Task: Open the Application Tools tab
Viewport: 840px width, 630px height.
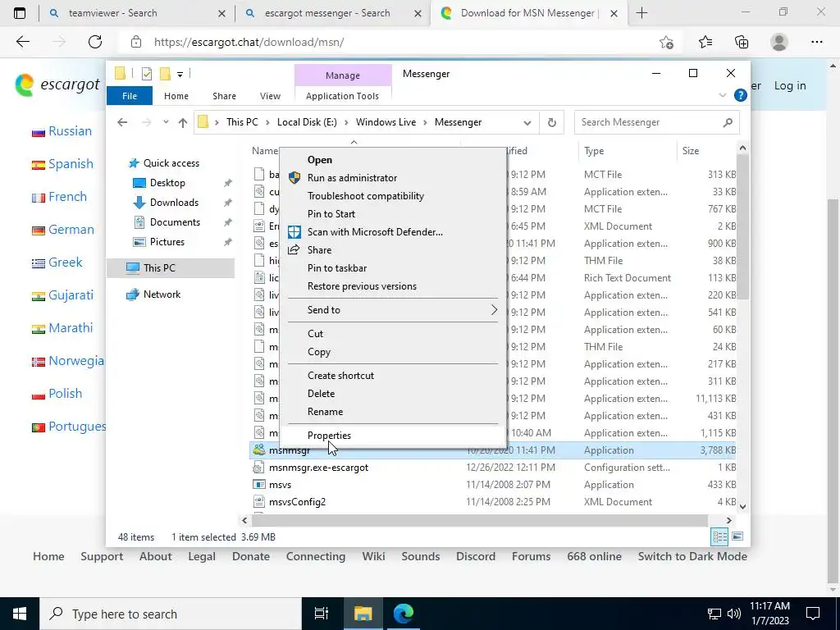Action: point(342,96)
